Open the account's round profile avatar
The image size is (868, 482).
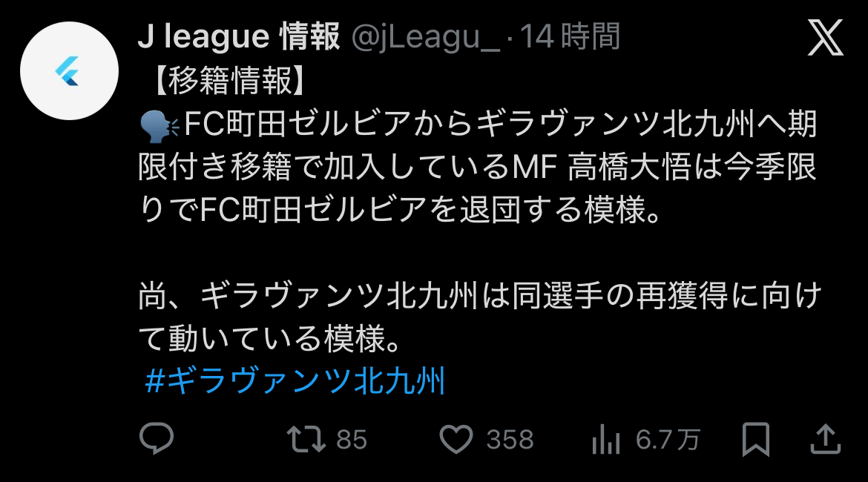coord(69,71)
